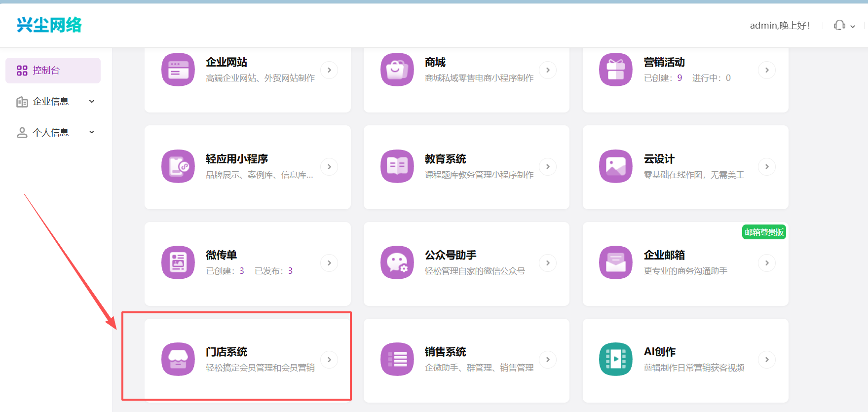Click the 兴尘网络 logo
Viewport: 868px width, 412px height.
pyautogui.click(x=49, y=25)
